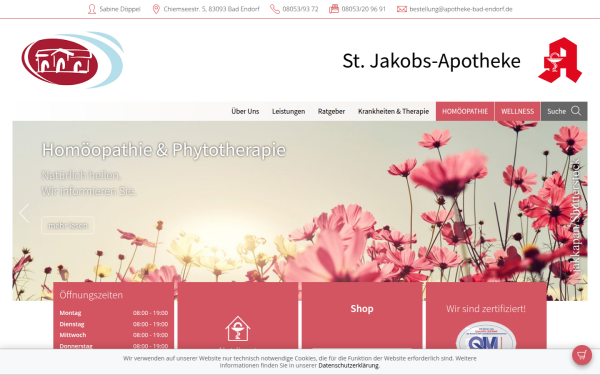
Task: Click the Montag opening hours row
Action: point(114,313)
